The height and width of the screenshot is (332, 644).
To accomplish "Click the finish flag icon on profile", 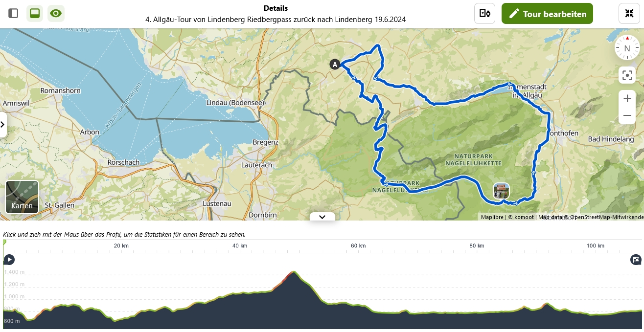I will [636, 260].
